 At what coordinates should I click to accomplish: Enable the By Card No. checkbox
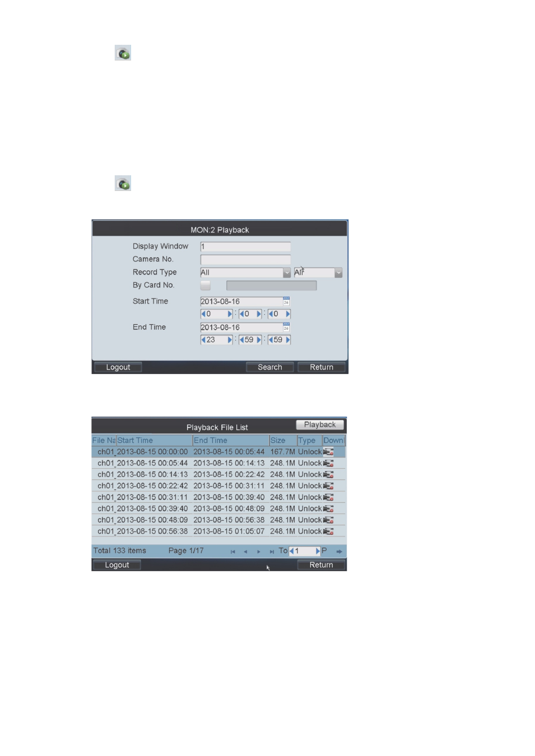click(206, 286)
